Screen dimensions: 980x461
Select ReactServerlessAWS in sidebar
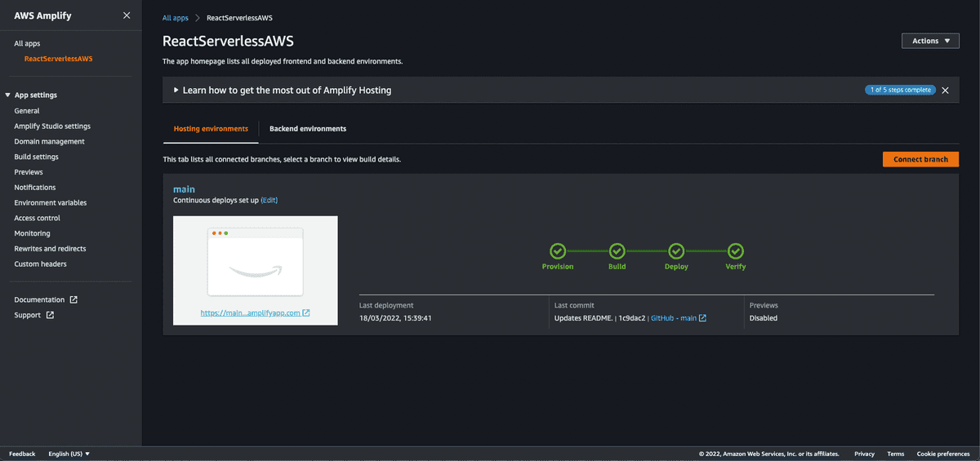[x=59, y=59]
